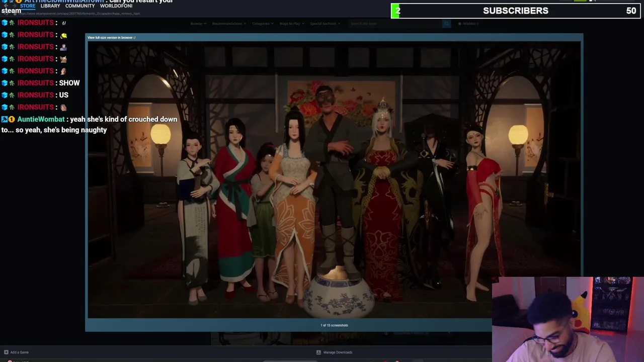Open the Add a Game label
Screen dimensions: 644x362
tap(20, 352)
